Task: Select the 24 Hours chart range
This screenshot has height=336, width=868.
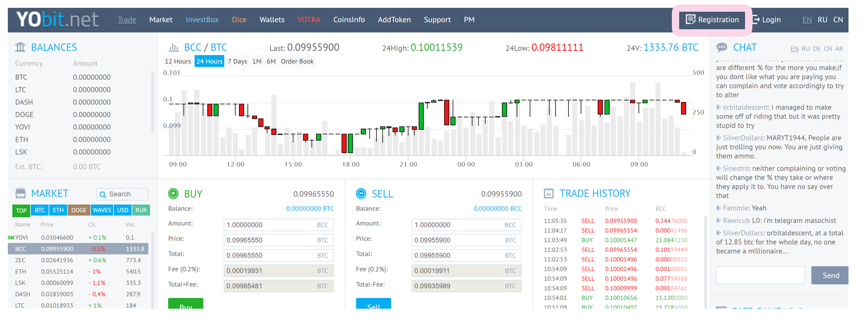Action: coord(209,61)
